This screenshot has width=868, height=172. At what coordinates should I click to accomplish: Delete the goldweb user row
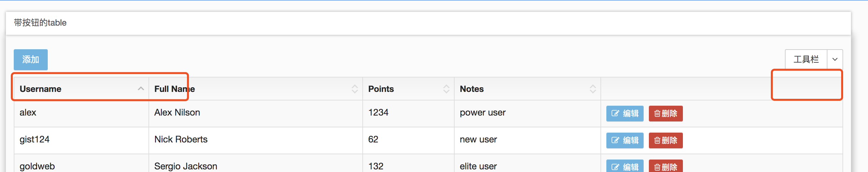point(666,166)
